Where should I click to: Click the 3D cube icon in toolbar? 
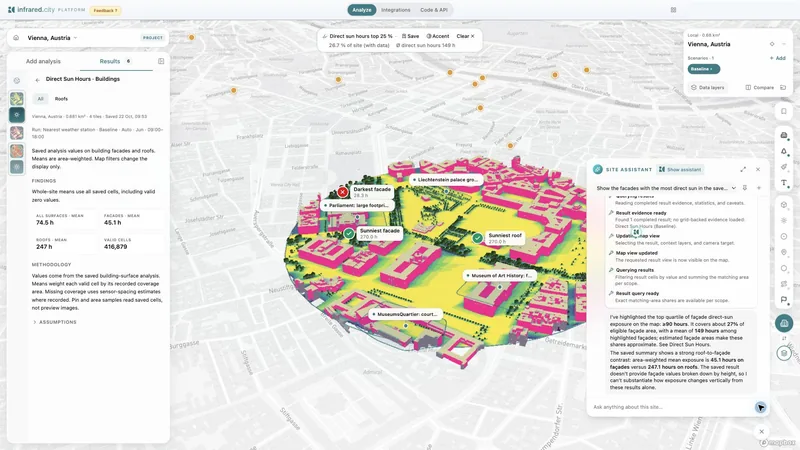click(784, 205)
